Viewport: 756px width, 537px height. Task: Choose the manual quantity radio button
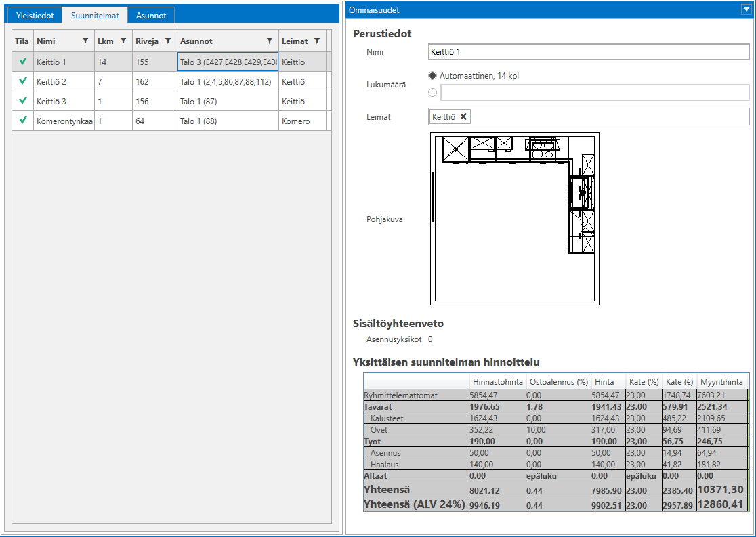[x=432, y=92]
